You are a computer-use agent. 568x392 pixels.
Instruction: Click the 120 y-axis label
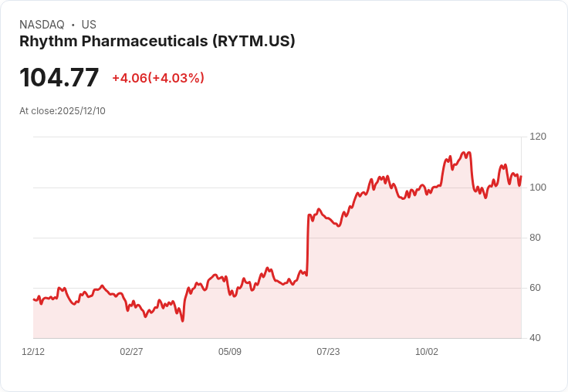[538, 137]
